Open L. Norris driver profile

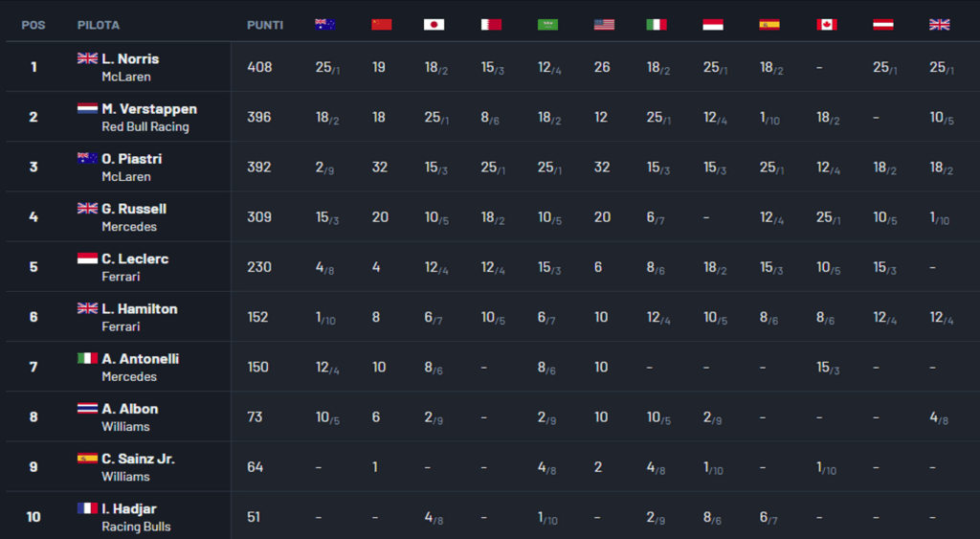pyautogui.click(x=130, y=59)
